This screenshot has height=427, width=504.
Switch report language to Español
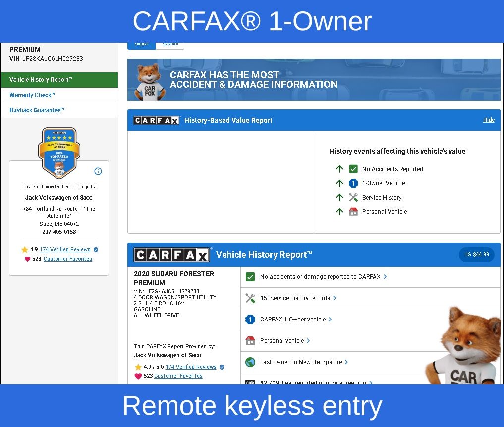pos(170,44)
